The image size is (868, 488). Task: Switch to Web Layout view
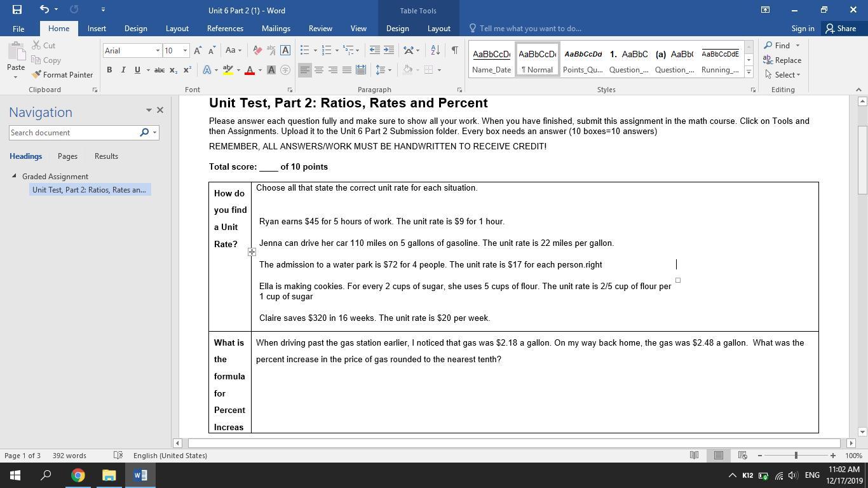coord(742,456)
